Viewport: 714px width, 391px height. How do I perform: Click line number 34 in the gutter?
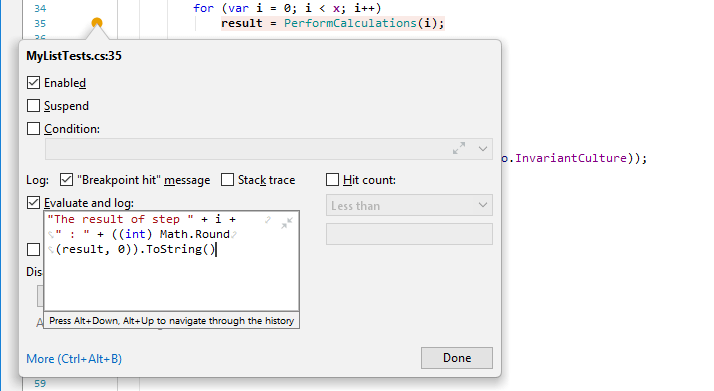click(x=40, y=8)
